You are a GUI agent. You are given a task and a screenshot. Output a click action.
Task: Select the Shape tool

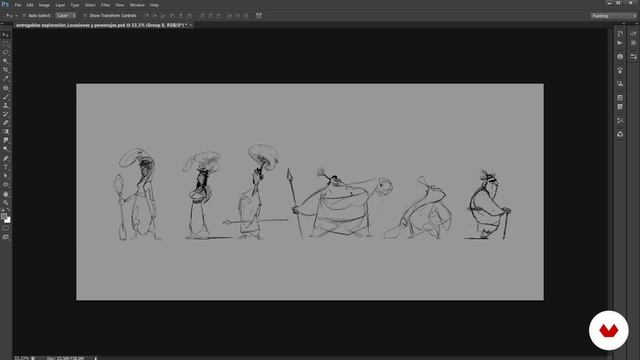click(6, 185)
